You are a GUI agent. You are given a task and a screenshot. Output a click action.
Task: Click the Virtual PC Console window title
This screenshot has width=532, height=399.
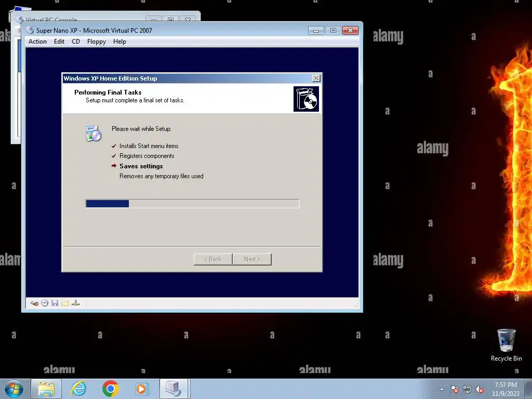pos(51,19)
